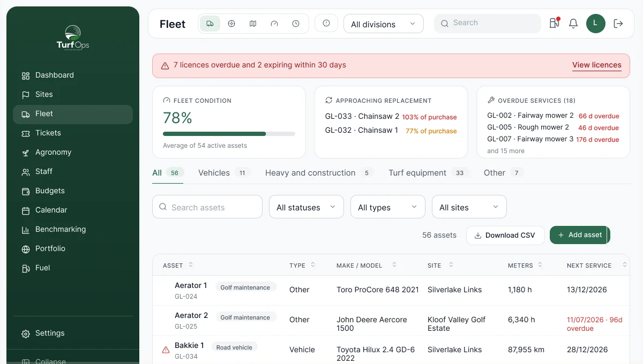Open GL-005 Rough mower 2 overdue service

click(x=553, y=127)
